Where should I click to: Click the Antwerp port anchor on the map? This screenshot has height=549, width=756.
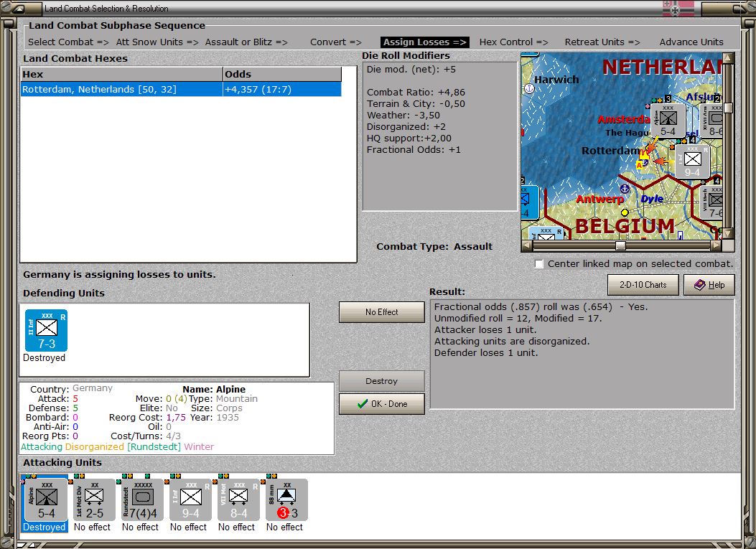(x=625, y=188)
